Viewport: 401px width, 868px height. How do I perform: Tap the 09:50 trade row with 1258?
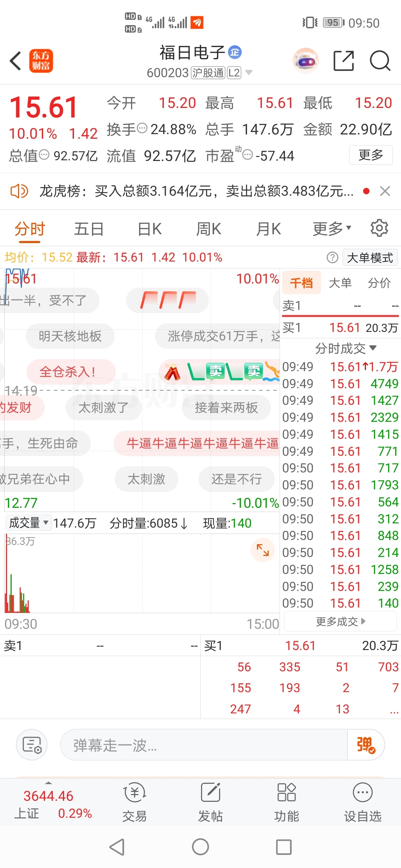(340, 569)
